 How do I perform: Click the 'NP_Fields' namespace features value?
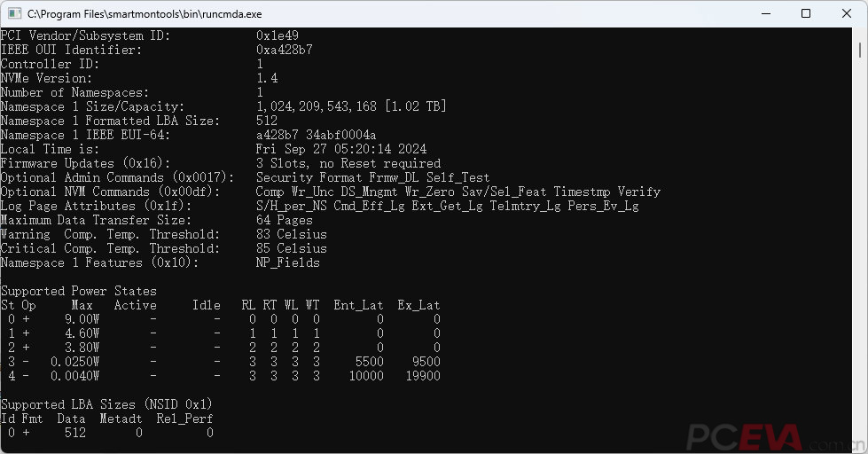click(x=287, y=262)
